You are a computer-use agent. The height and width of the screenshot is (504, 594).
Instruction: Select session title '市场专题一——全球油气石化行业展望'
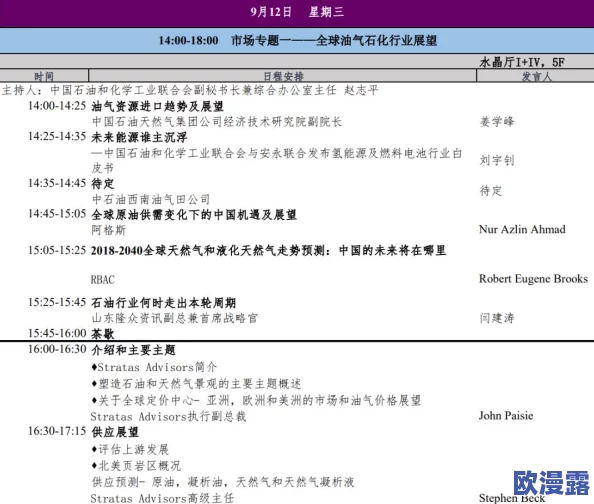coord(334,40)
